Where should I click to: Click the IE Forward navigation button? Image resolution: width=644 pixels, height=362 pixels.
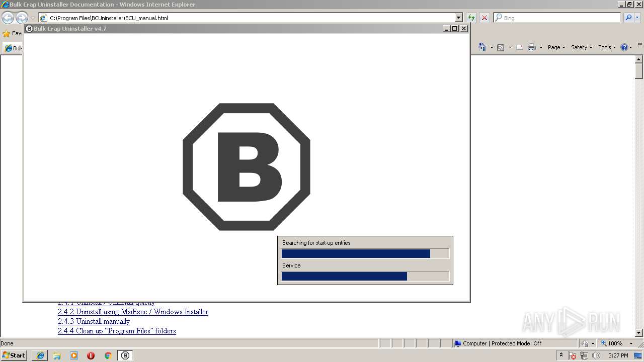[x=22, y=18]
